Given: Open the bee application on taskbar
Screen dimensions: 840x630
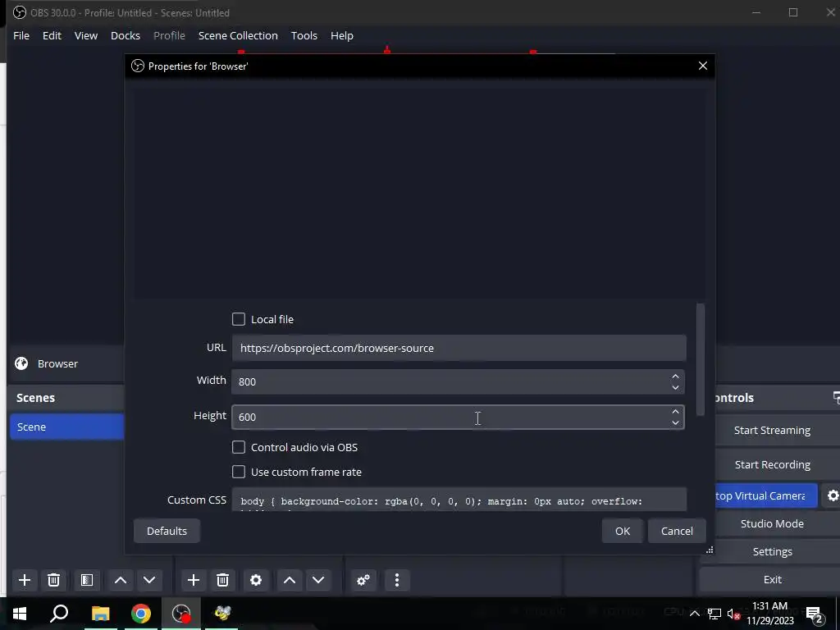Looking at the screenshot, I should pos(221,614).
